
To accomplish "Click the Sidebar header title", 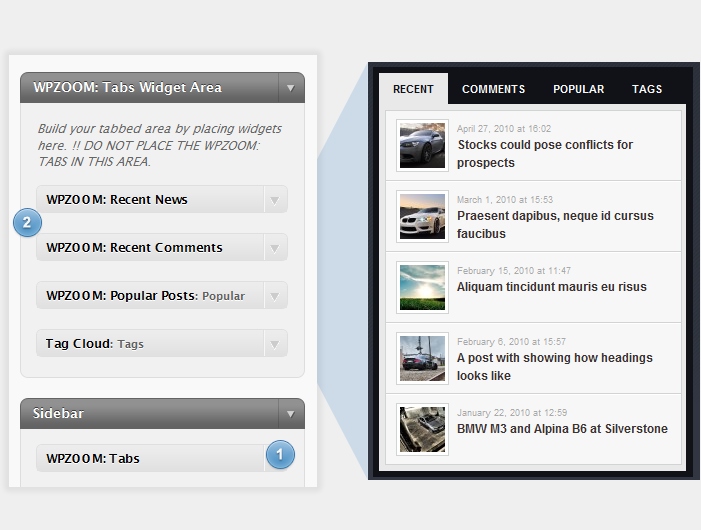I will 58,413.
